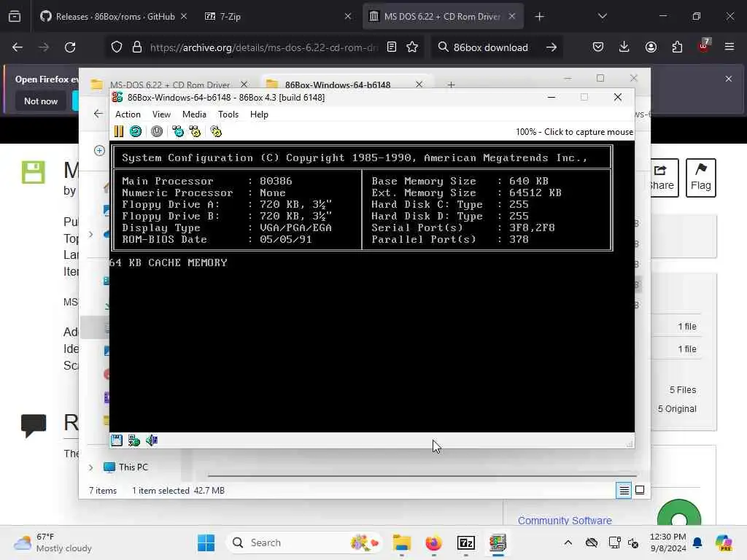Open the Tools menu in 86Box
The width and height of the screenshot is (747, 560).
228,114
